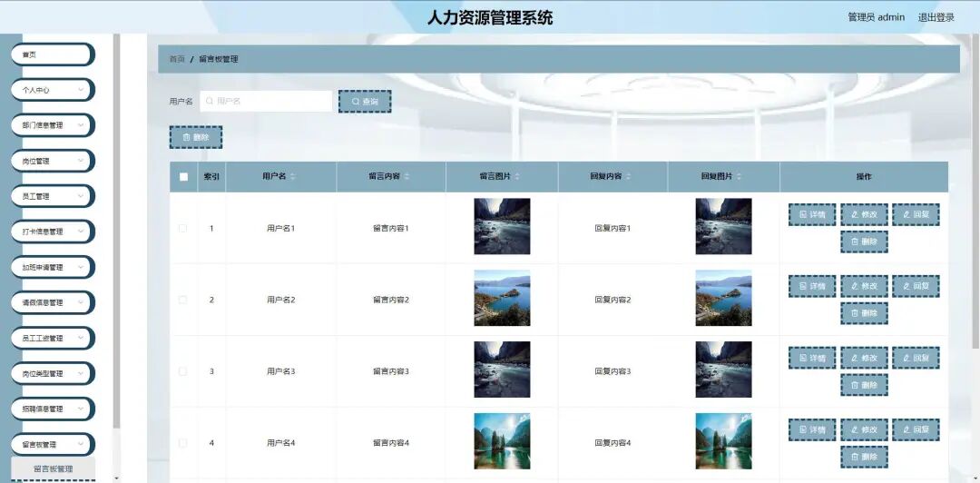Tick the checkbox for row 用户名4
Screen dimensions: 980x483
click(183, 443)
